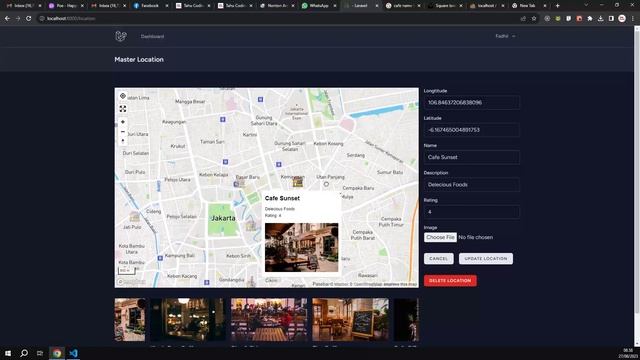The image size is (640, 360).
Task: Focus the Longitude input field
Action: 472,102
